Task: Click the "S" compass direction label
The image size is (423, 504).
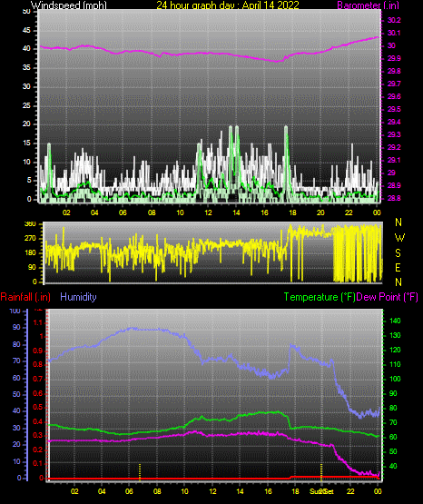Action: pos(398,253)
